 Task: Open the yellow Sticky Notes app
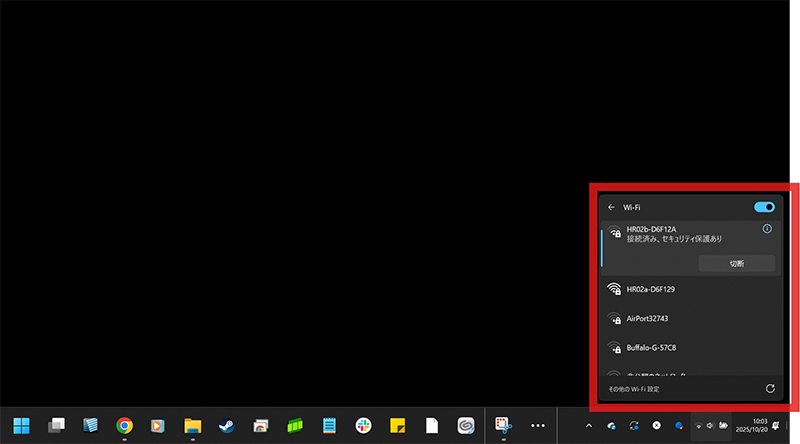pyautogui.click(x=397, y=425)
